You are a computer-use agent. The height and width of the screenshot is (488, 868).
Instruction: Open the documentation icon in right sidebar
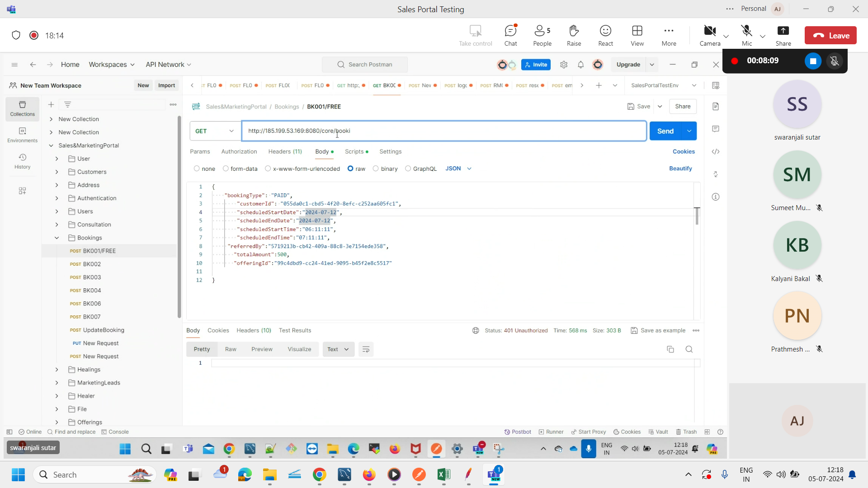pos(715,106)
